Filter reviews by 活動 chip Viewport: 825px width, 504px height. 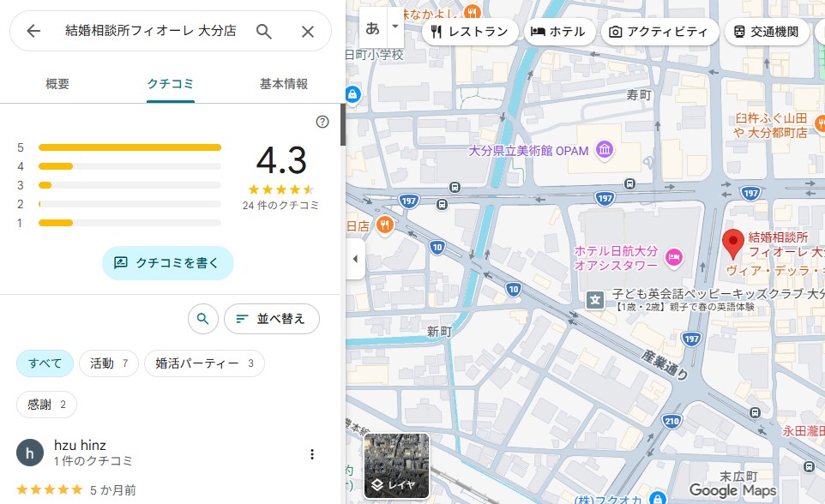(109, 363)
